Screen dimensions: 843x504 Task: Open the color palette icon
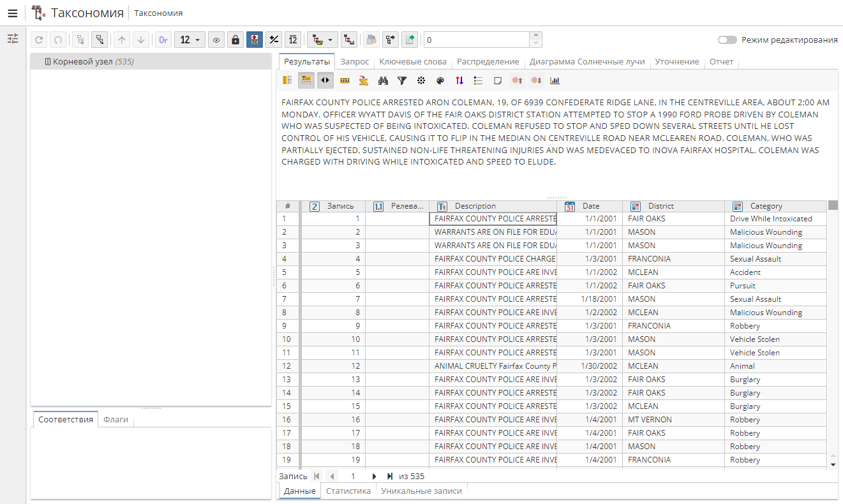(x=440, y=80)
